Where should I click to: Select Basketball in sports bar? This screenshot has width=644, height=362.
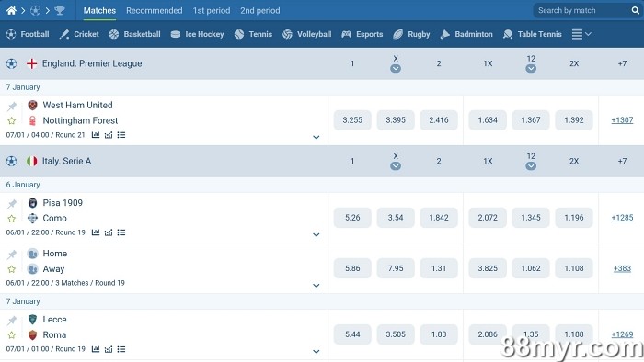click(134, 34)
